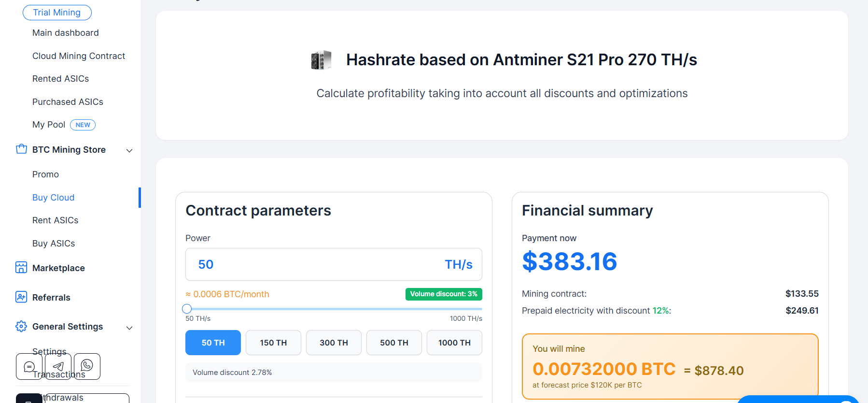Click the Marketplace storefront icon
The height and width of the screenshot is (403, 868).
pyautogui.click(x=21, y=268)
